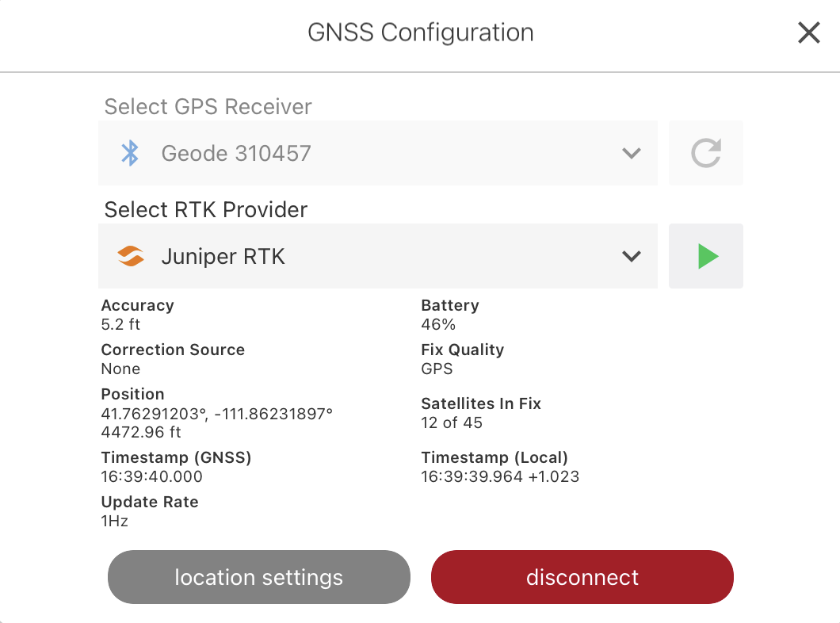Screen dimensions: 840x623
Task: Click the orange Juniper RTK logo icon
Action: (x=131, y=256)
